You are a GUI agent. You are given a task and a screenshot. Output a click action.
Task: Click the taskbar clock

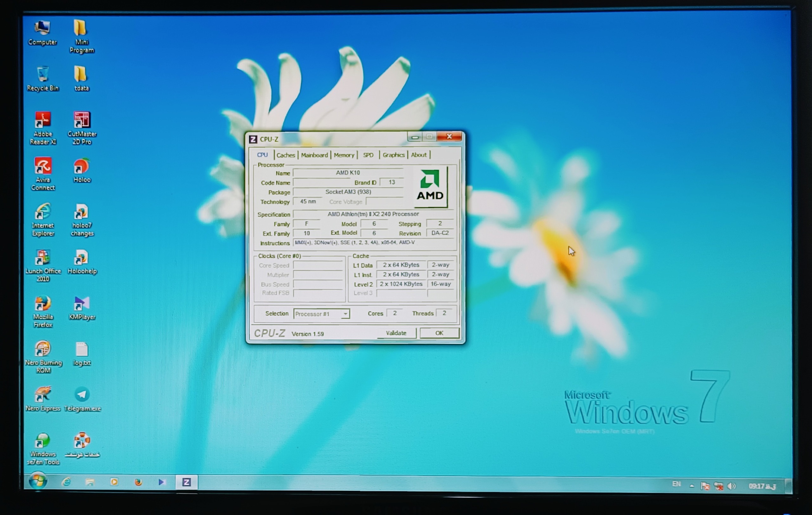(762, 486)
